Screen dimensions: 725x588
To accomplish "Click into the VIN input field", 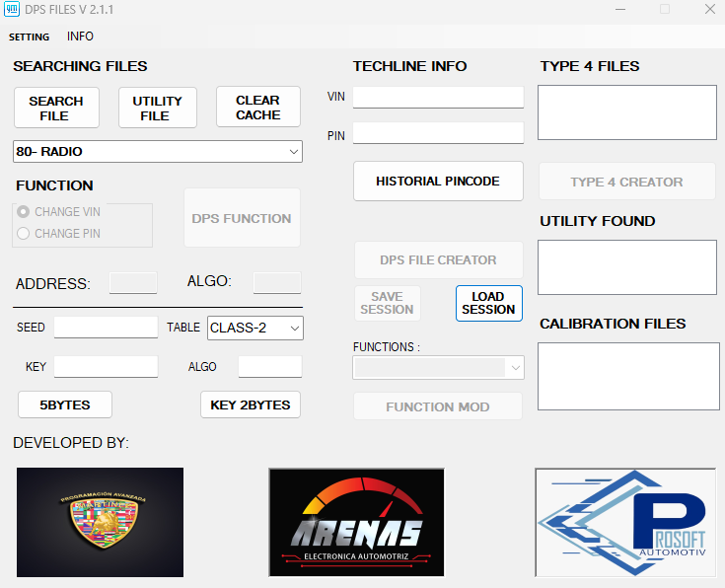I will coord(438,97).
